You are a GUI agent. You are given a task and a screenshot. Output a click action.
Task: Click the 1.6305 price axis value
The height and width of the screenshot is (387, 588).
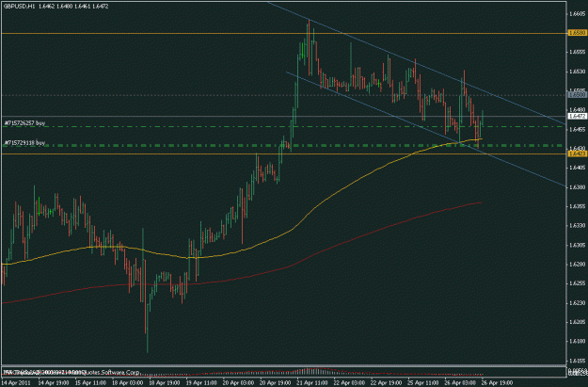click(577, 245)
